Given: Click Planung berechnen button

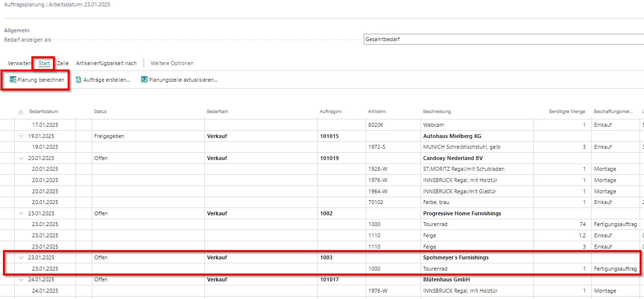Looking at the screenshot, I should click(37, 80).
